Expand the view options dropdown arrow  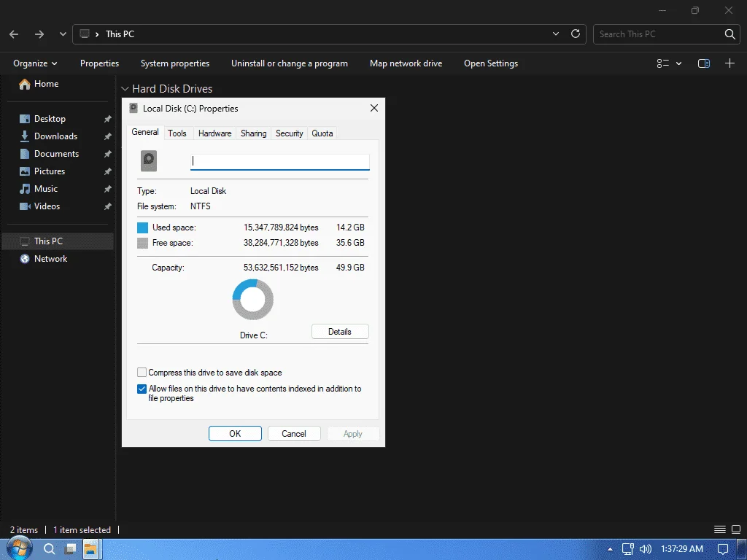(x=679, y=63)
